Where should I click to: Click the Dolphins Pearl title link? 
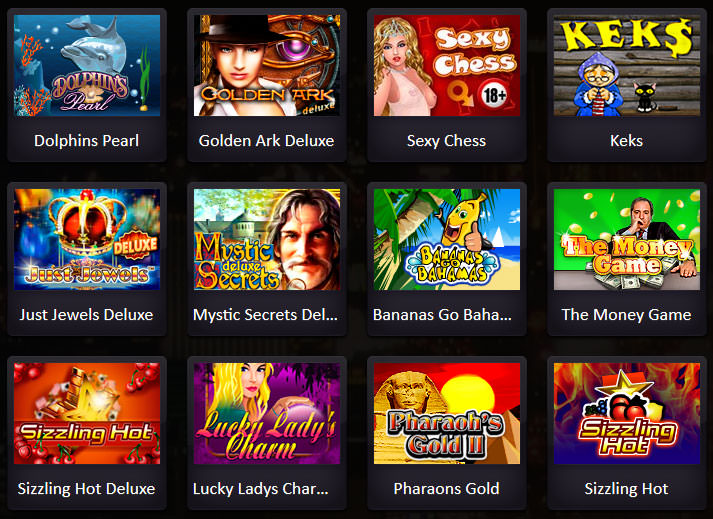[86, 141]
